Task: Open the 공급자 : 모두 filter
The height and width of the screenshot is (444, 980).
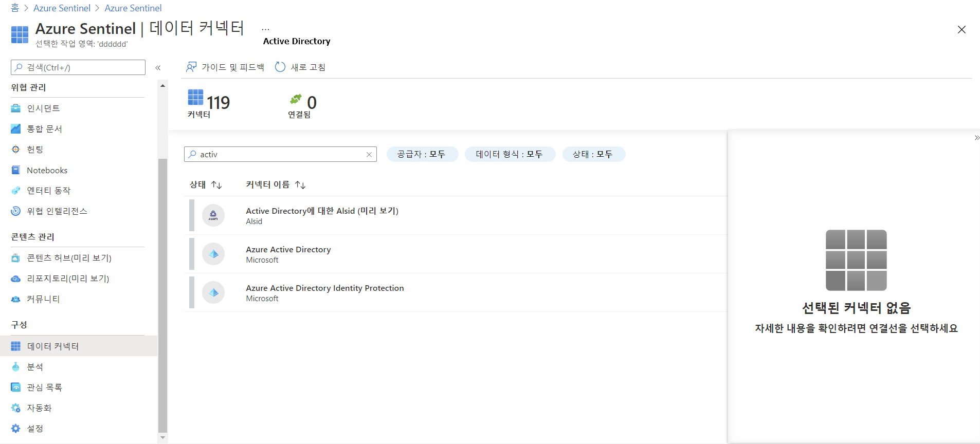Action: coord(422,154)
